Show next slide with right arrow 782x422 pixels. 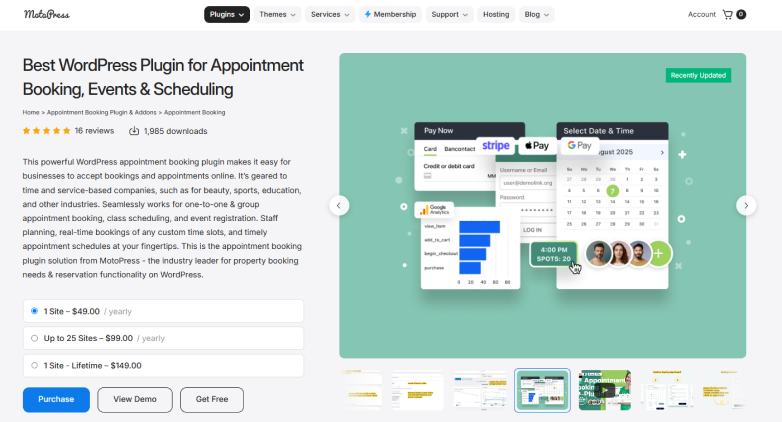click(x=746, y=206)
